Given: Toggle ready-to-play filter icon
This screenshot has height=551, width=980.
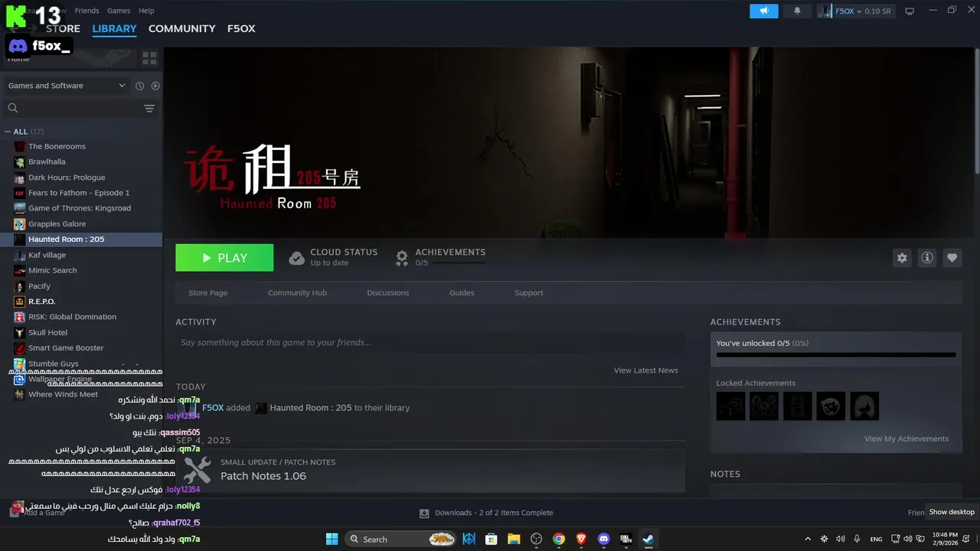Looking at the screenshot, I should (x=155, y=86).
